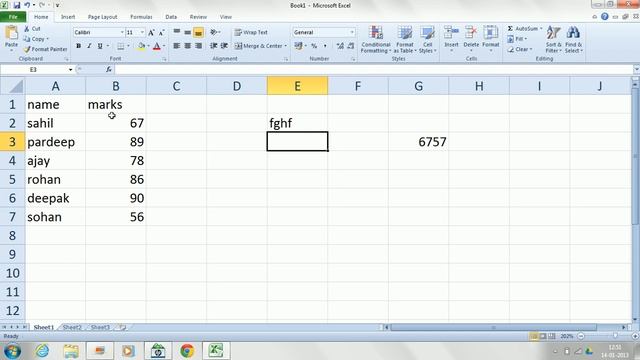Switch to the Formulas tab
This screenshot has height=360, width=640.
[141, 17]
